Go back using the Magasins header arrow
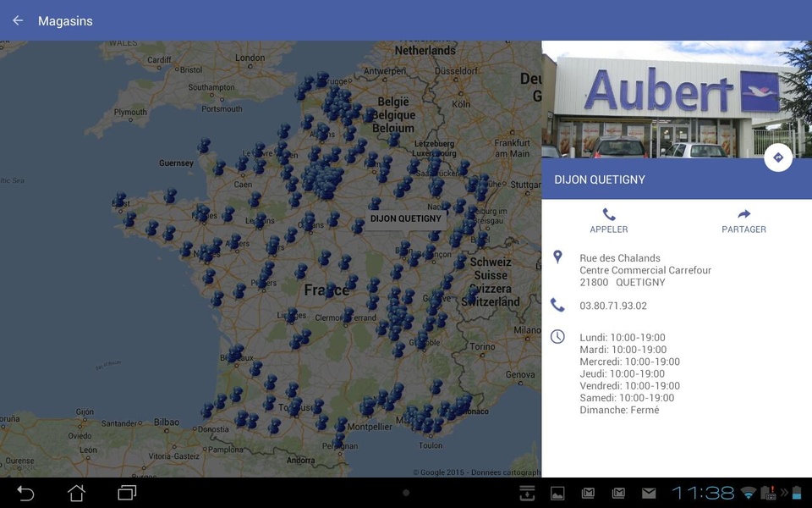This screenshot has height=508, width=812. coord(18,20)
